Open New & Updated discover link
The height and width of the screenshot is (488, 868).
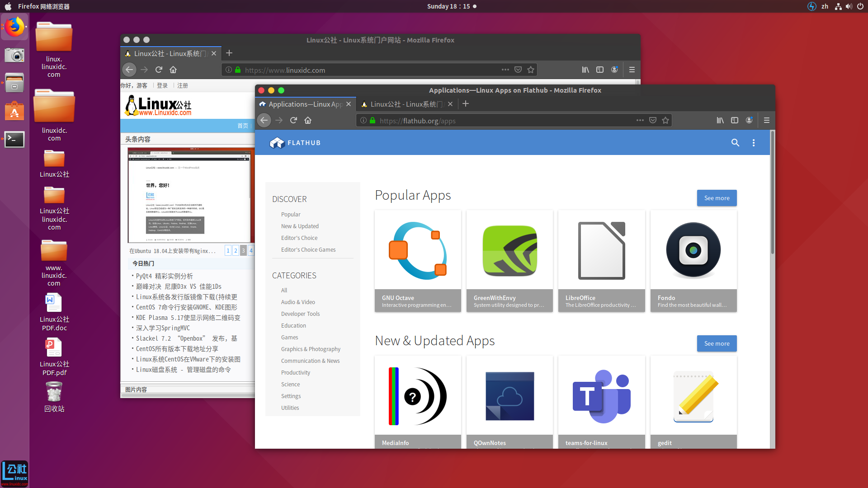pyautogui.click(x=300, y=226)
